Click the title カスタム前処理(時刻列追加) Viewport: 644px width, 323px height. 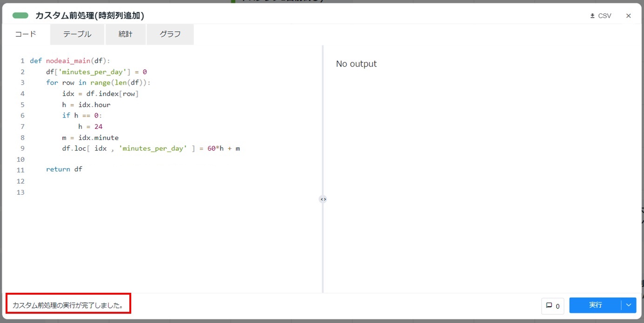click(x=90, y=16)
